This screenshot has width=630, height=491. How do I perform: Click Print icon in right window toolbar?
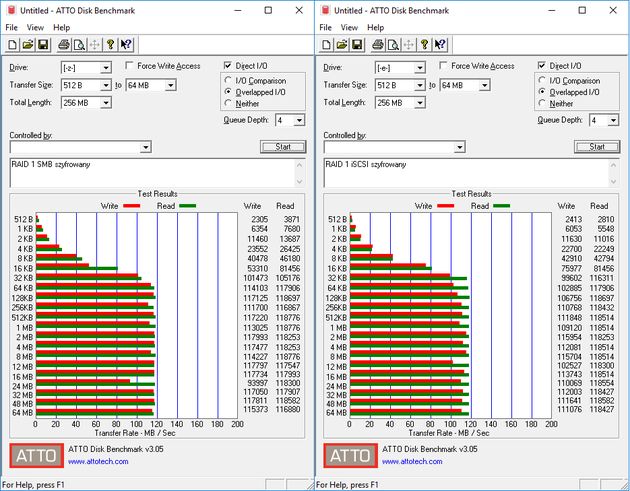click(378, 45)
